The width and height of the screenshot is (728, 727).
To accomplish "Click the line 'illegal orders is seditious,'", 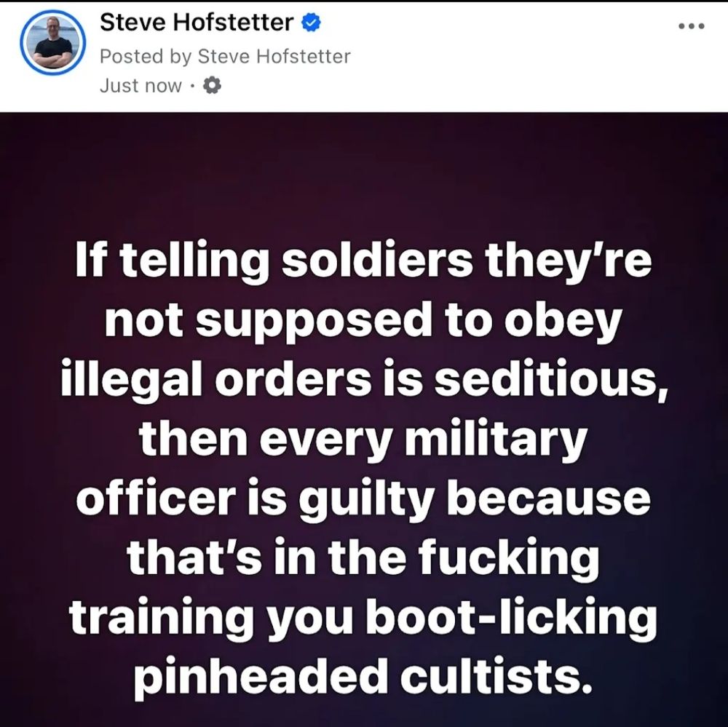I will [x=365, y=380].
